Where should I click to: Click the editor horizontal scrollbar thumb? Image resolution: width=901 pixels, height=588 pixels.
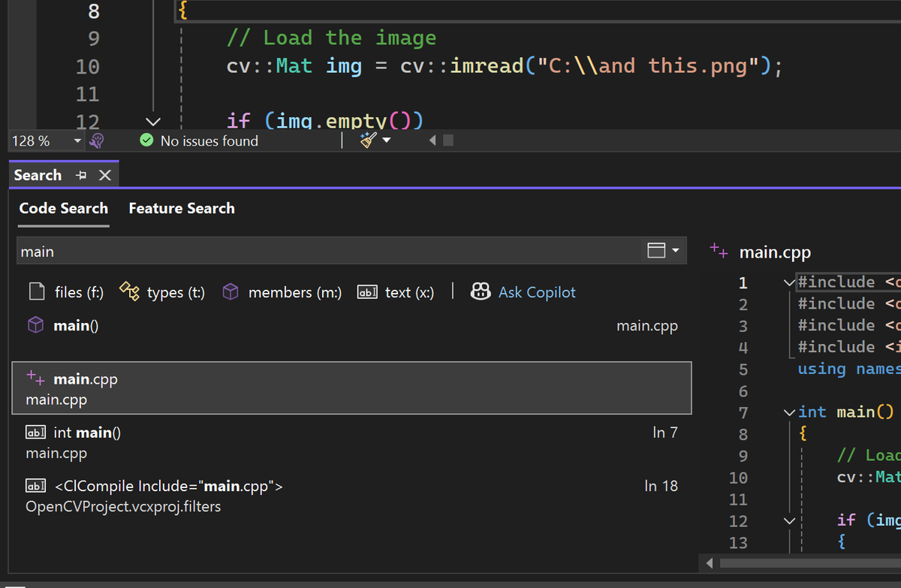tap(447, 140)
